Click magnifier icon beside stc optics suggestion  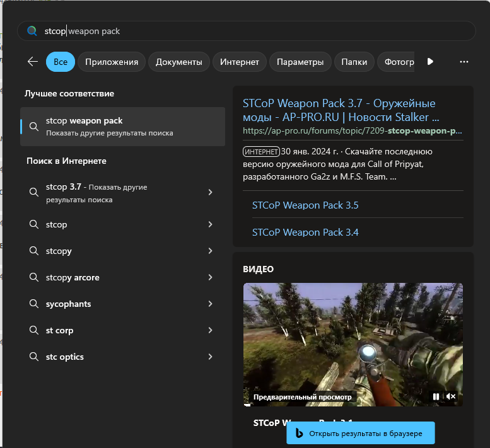(x=34, y=357)
